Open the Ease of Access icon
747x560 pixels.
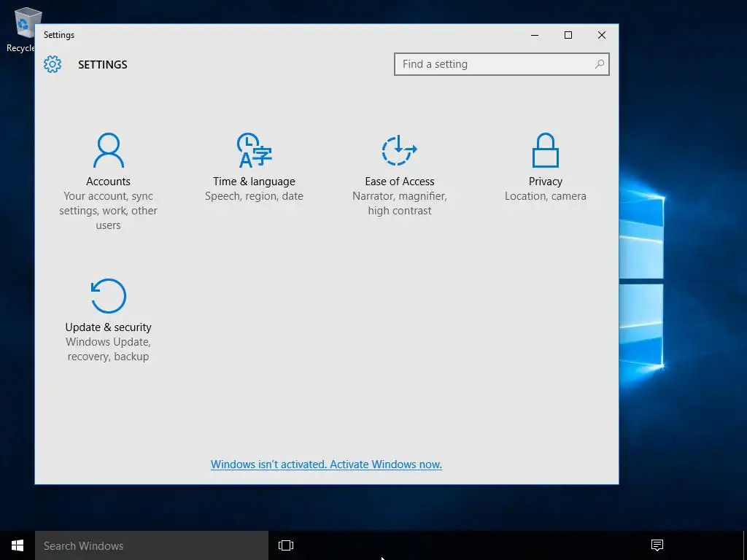click(399, 150)
